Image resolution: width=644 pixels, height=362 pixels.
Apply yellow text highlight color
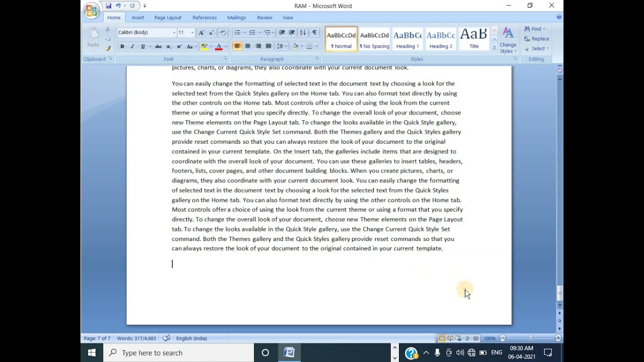coord(204,46)
